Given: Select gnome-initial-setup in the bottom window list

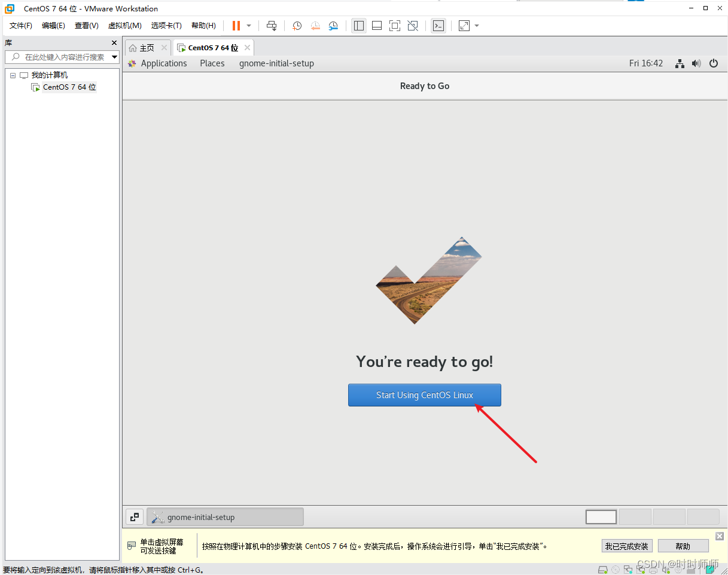Looking at the screenshot, I should point(225,517).
